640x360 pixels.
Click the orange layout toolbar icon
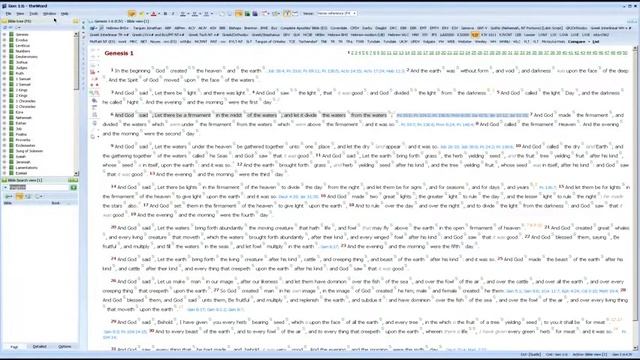click(239, 13)
